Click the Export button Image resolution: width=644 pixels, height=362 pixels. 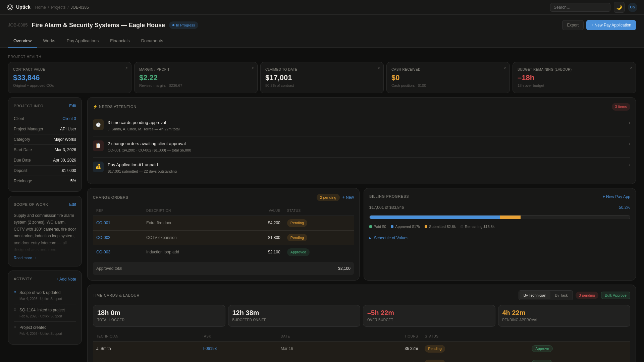(x=573, y=25)
